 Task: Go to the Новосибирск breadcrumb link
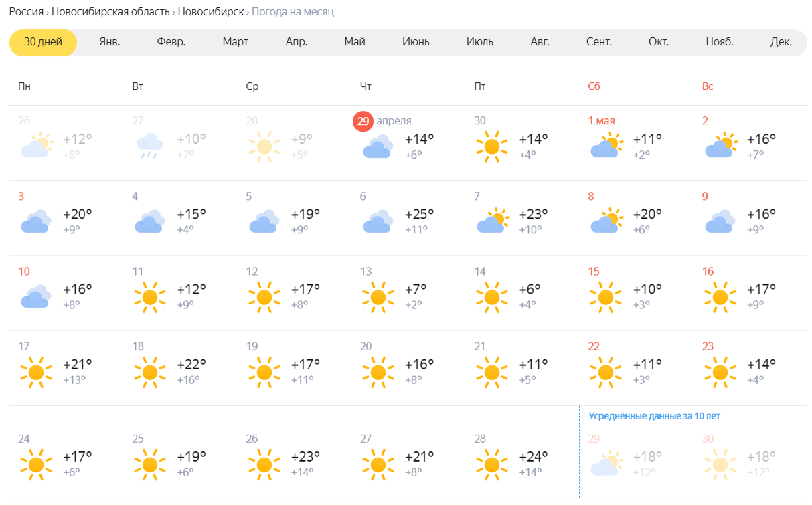[211, 12]
